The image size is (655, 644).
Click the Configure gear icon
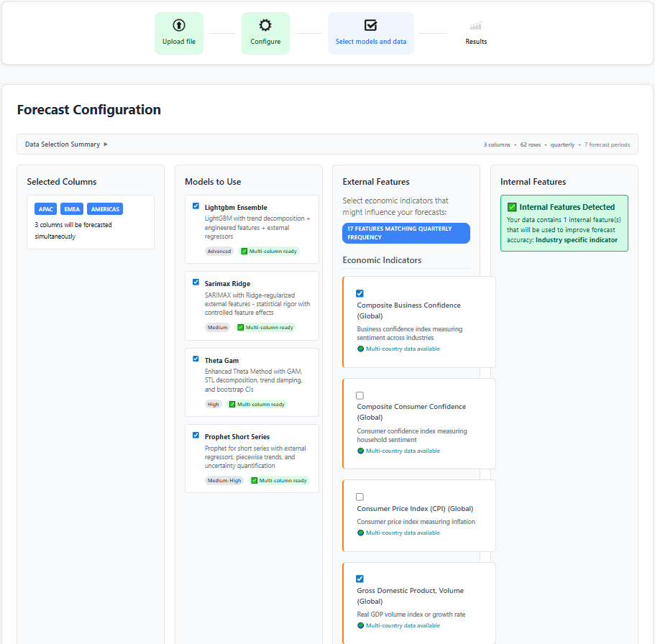(265, 25)
